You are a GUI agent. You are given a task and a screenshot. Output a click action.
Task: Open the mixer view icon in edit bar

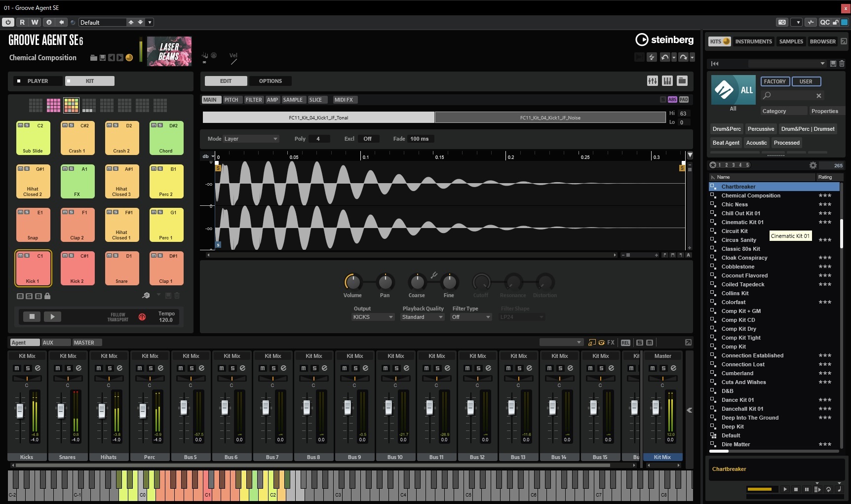click(652, 81)
